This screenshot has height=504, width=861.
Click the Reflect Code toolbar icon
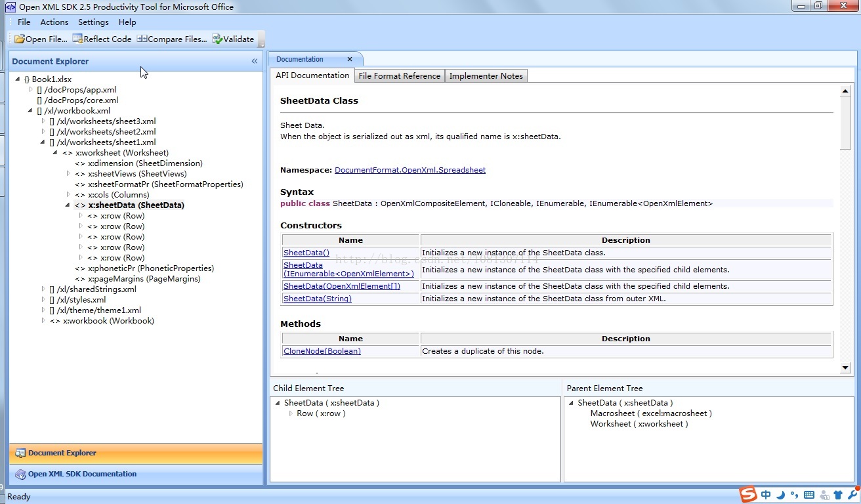tap(77, 39)
